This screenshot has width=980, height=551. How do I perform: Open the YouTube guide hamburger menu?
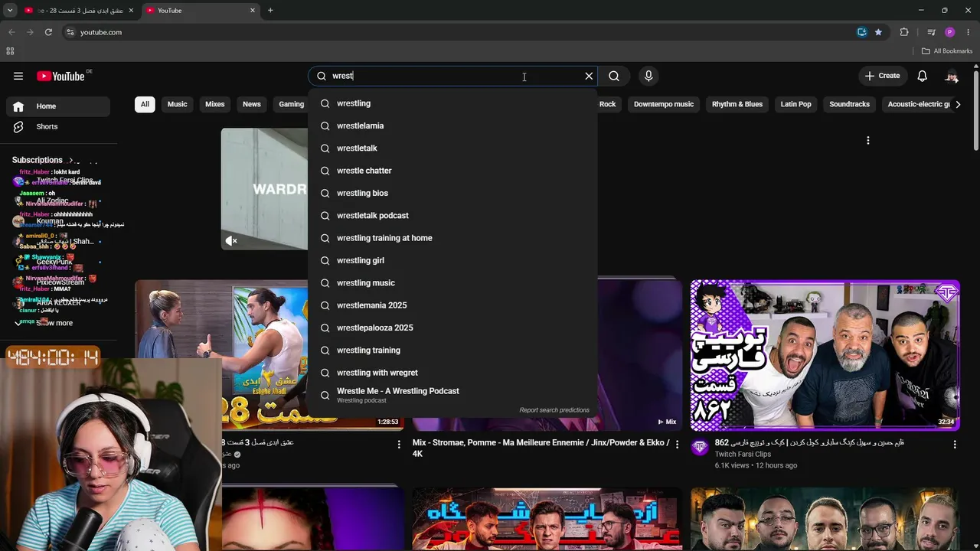(18, 76)
